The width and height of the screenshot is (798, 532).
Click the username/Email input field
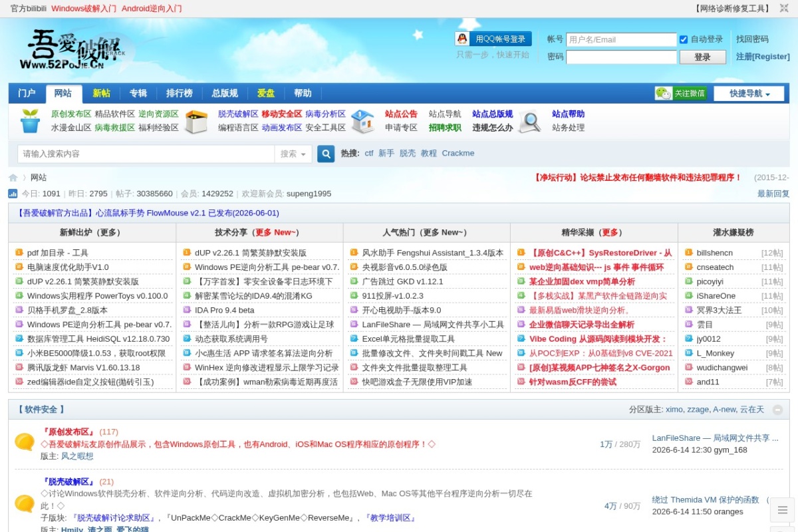[x=621, y=40]
